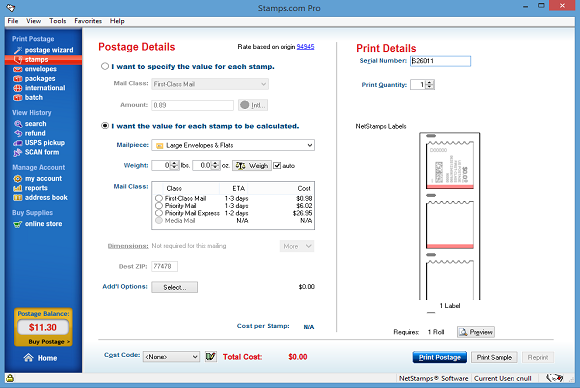Select the packages icon

[x=18, y=79]
